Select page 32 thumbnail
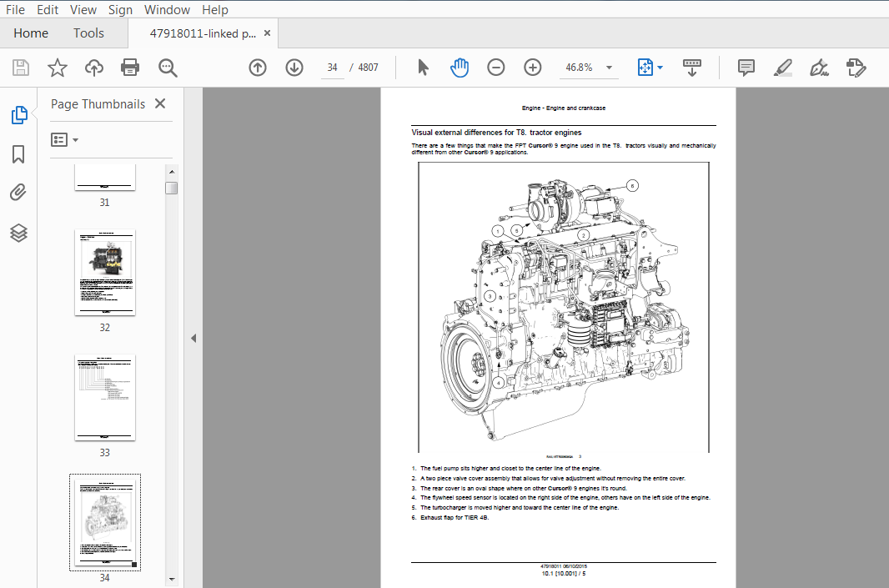 [105, 272]
